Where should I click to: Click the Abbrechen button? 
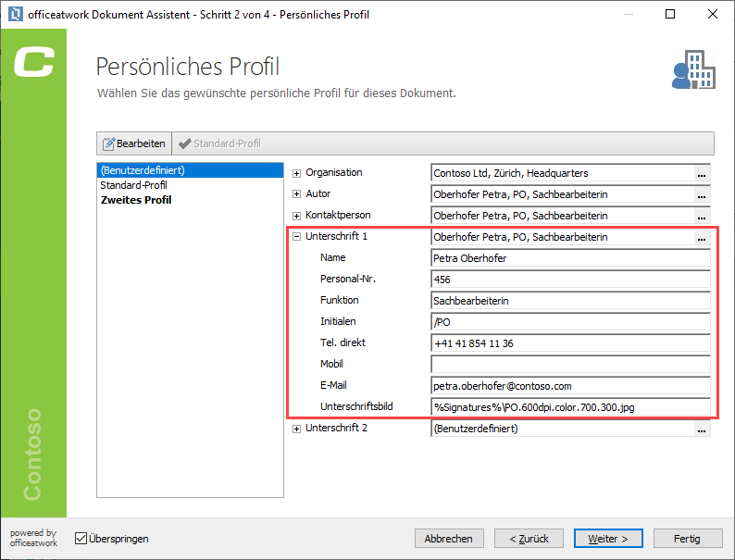(449, 539)
